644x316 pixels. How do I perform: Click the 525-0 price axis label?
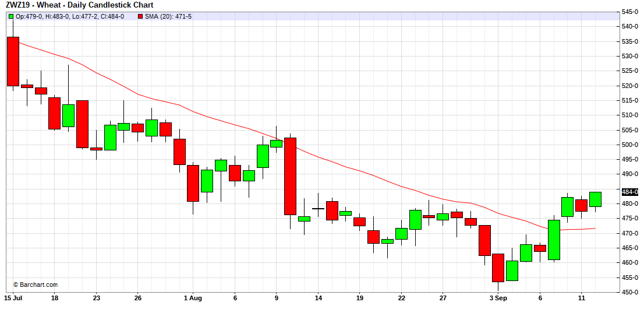(630, 71)
